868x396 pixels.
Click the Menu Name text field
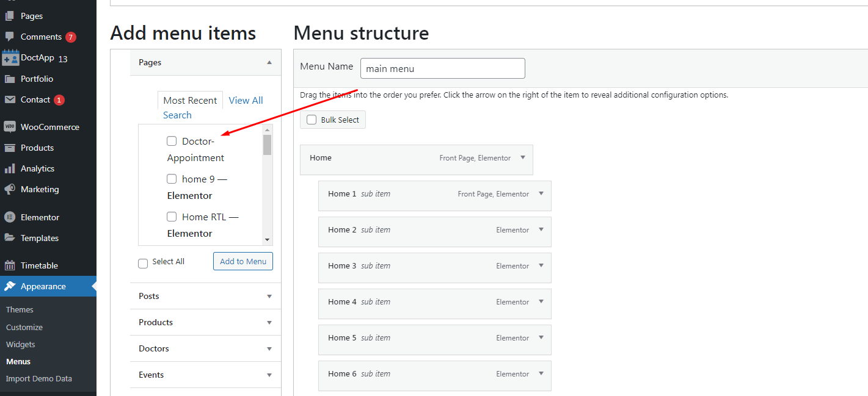coord(442,68)
